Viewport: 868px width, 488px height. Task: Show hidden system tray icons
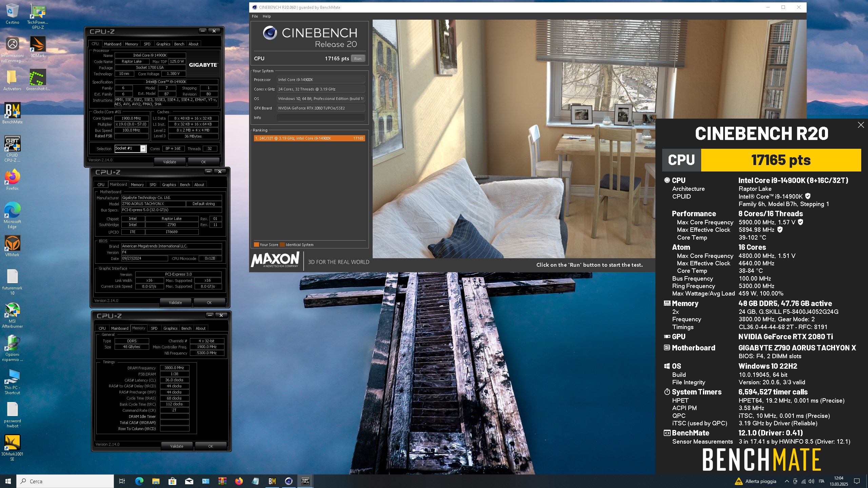787,481
